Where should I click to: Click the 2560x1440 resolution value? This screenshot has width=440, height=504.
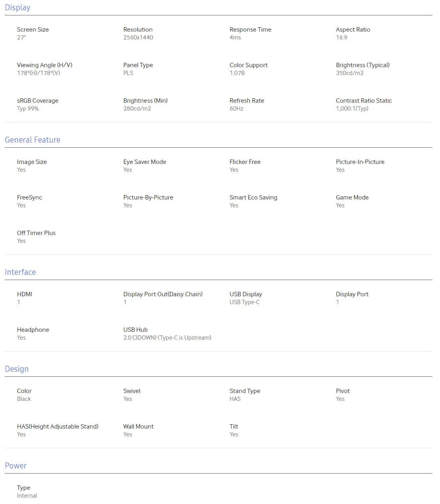pos(138,38)
